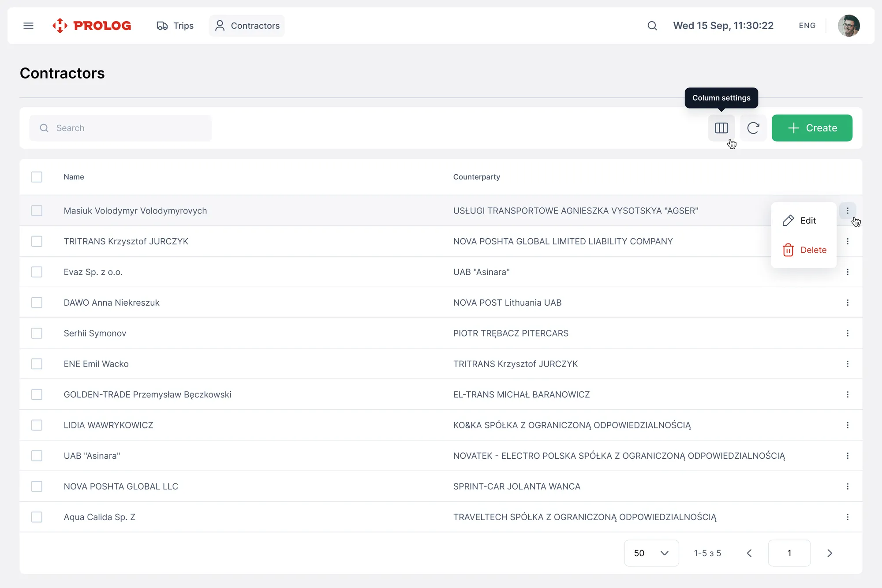Open the ENG language selector

point(807,26)
